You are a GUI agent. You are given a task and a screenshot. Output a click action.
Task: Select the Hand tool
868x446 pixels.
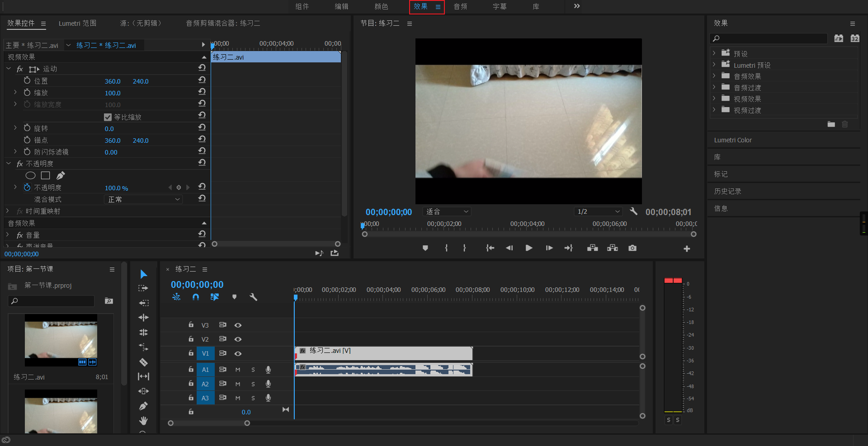(143, 421)
